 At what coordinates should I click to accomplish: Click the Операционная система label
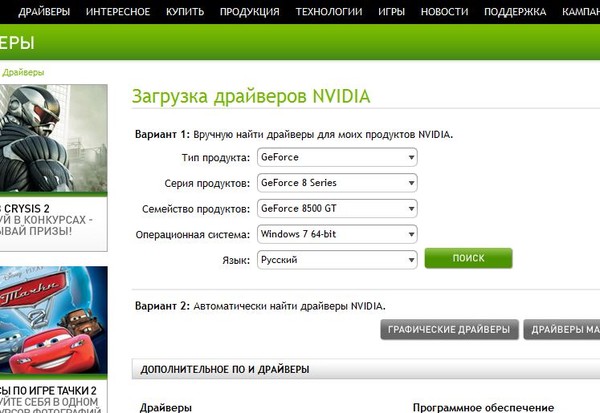[192, 235]
